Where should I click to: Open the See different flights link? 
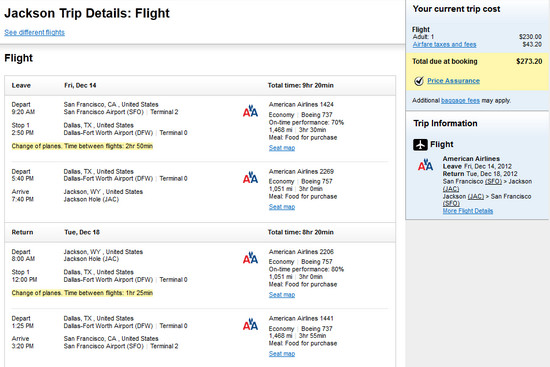[x=34, y=32]
